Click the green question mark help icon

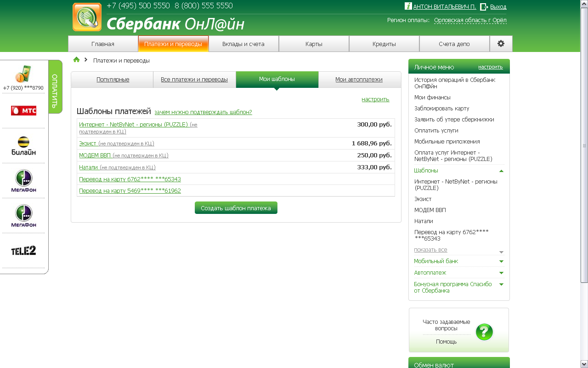tap(484, 332)
